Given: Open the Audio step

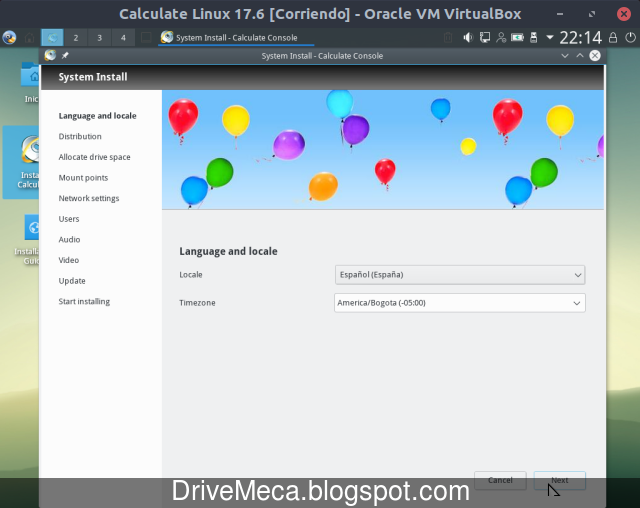Looking at the screenshot, I should tap(69, 240).
